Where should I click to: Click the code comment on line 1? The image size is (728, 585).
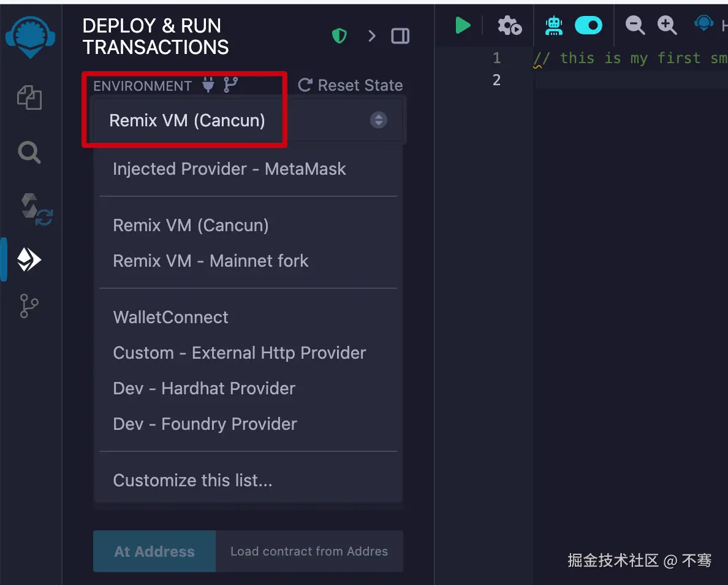point(630,58)
